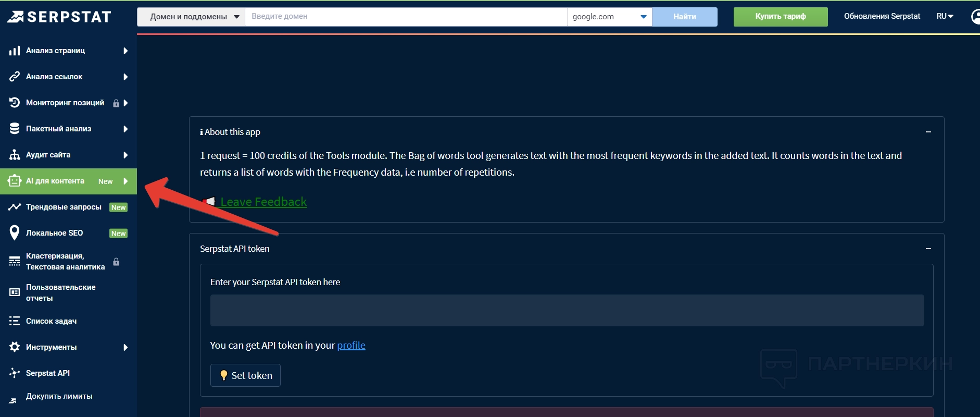Click the lock icon on Кластеризация, Текстовая аналитика

(x=116, y=262)
